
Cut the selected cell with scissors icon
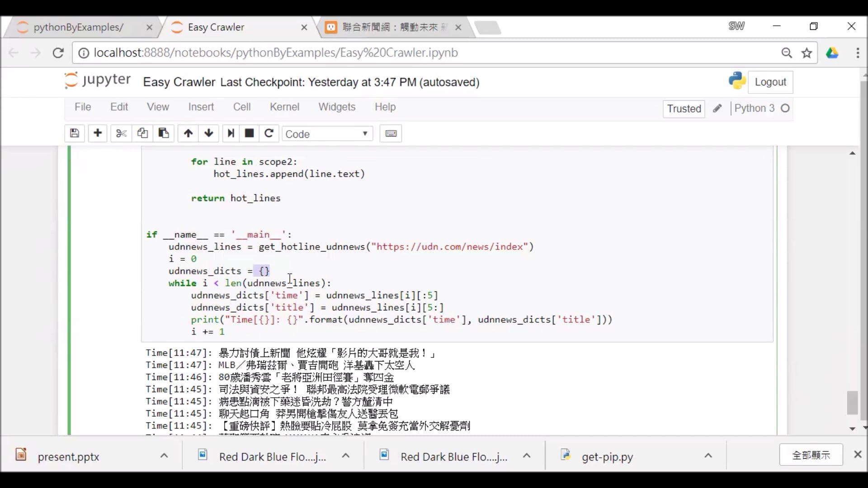pos(120,133)
